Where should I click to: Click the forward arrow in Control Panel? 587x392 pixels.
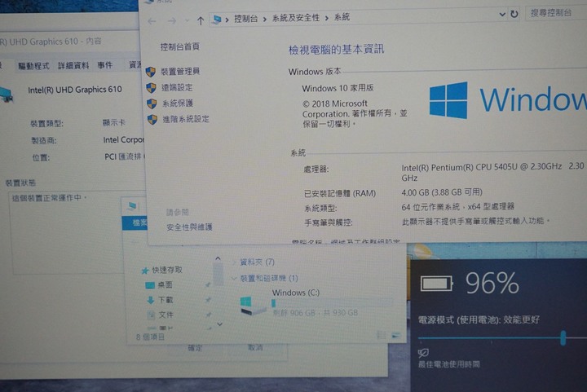tap(172, 21)
